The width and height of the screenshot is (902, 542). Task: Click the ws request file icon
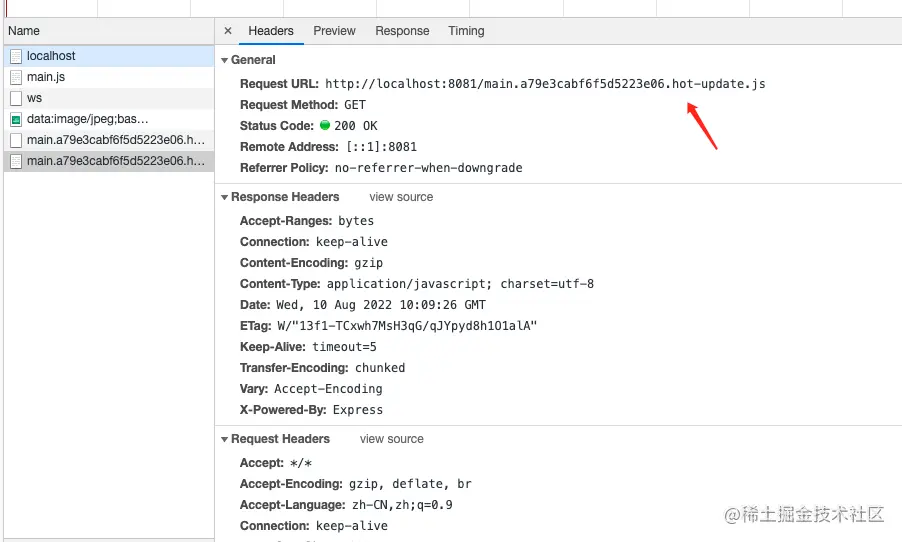click(16, 98)
